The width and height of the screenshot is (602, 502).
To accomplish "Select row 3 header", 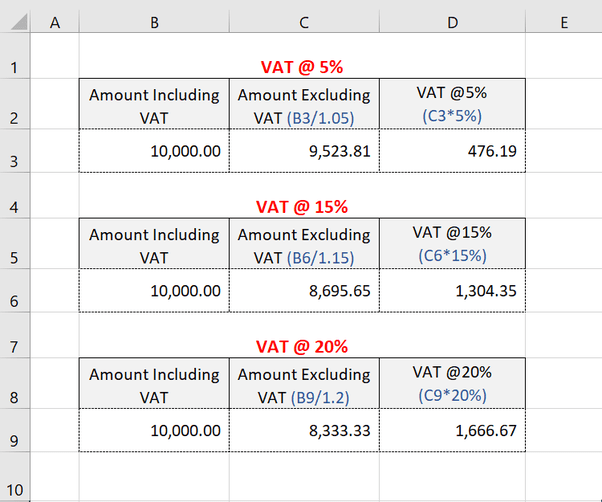I will pyautogui.click(x=15, y=151).
